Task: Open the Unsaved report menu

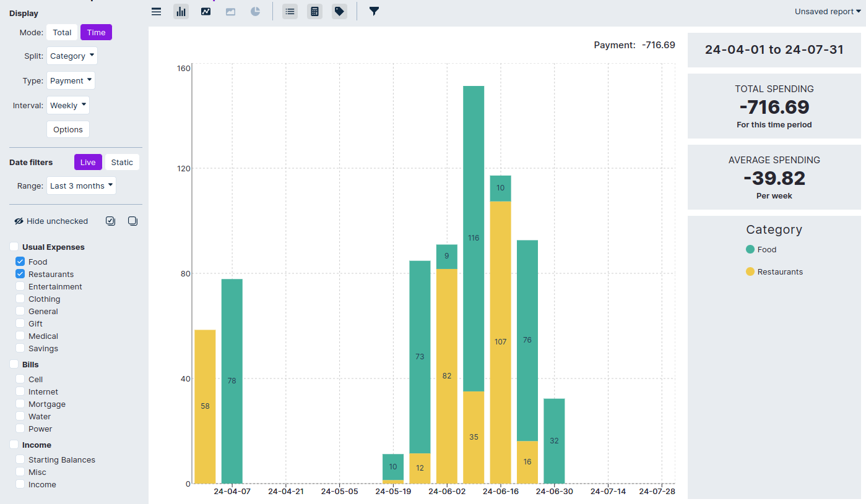Action: coord(828,11)
